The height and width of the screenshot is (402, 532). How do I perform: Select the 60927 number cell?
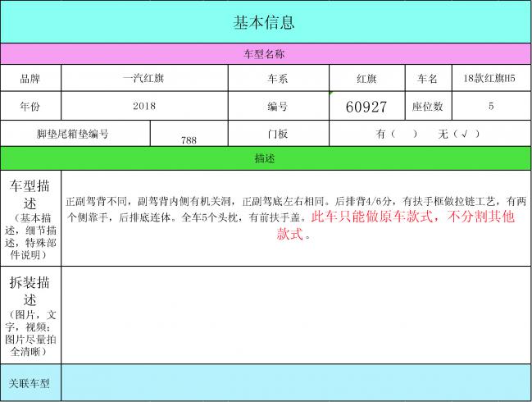pyautogui.click(x=367, y=106)
